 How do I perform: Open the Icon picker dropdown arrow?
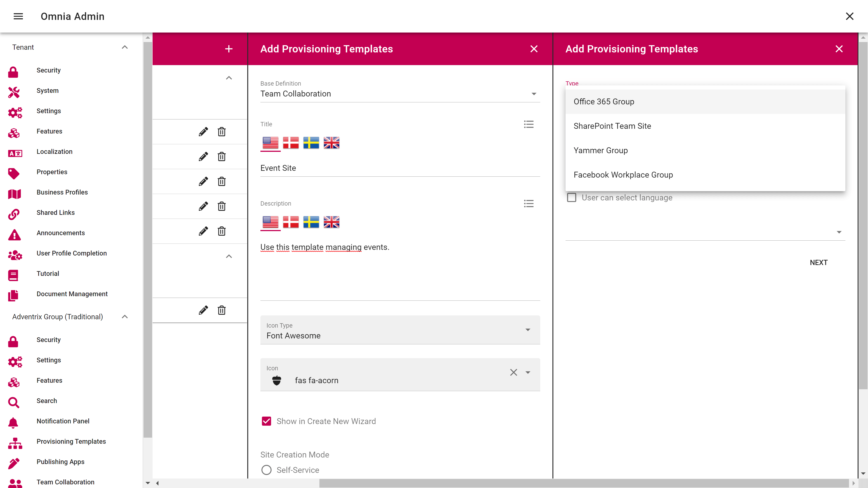click(x=528, y=372)
